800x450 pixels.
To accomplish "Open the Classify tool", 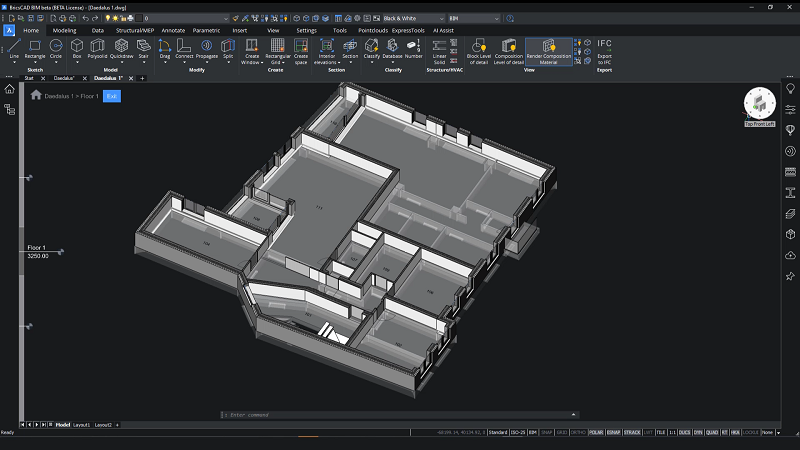I will point(371,49).
